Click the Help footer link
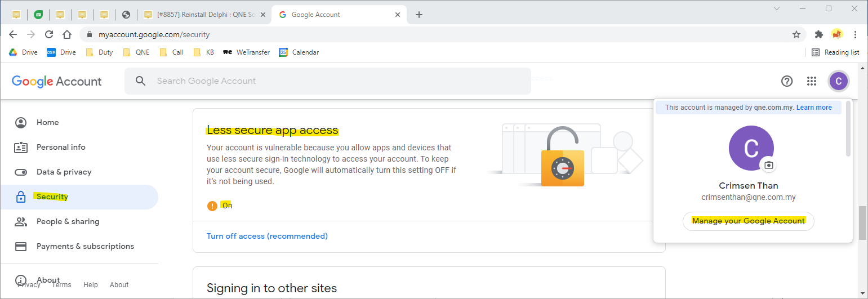 [x=91, y=285]
